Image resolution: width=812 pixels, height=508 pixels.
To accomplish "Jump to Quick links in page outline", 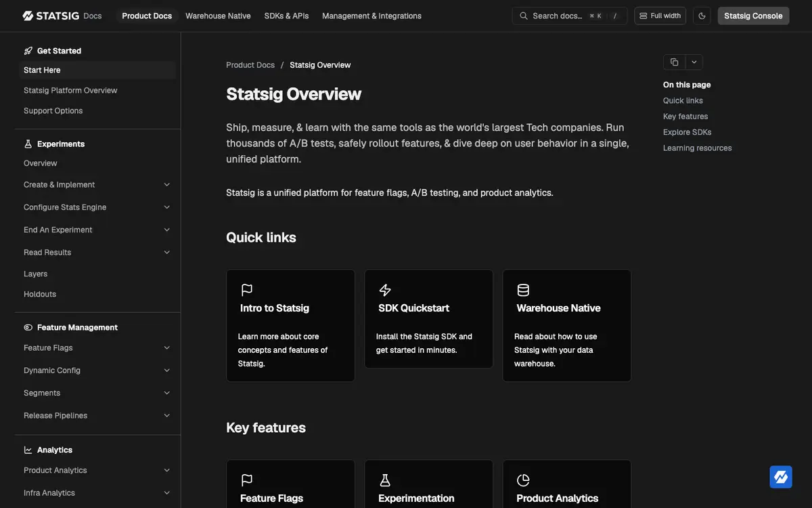I will point(683,100).
